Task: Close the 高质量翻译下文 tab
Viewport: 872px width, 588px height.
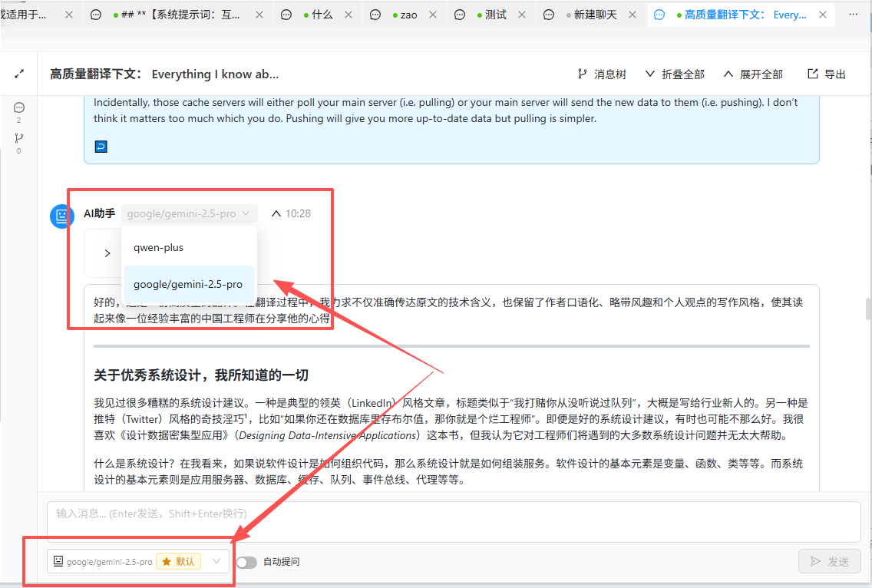Action: (823, 15)
